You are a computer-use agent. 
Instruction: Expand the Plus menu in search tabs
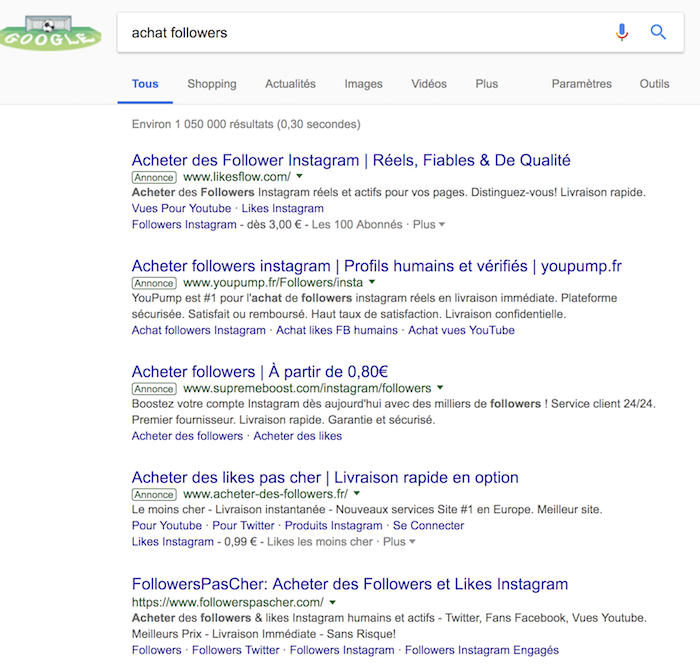coord(487,84)
